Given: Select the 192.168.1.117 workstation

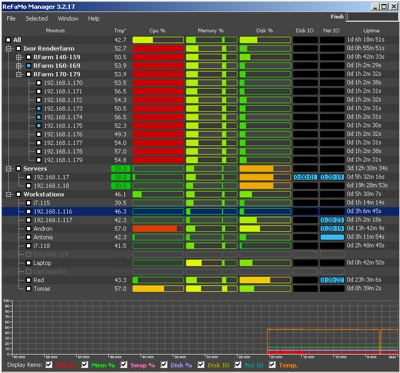Looking at the screenshot, I should 200,220.
